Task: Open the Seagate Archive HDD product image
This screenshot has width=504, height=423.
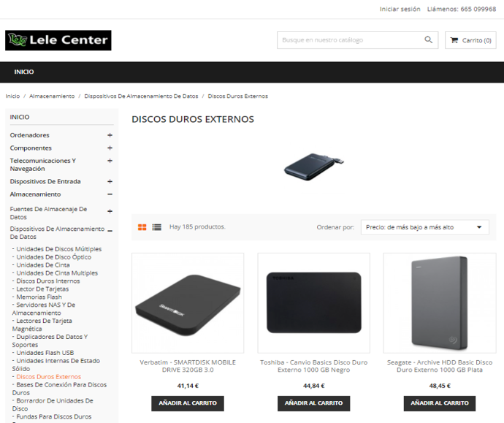Action: point(440,302)
